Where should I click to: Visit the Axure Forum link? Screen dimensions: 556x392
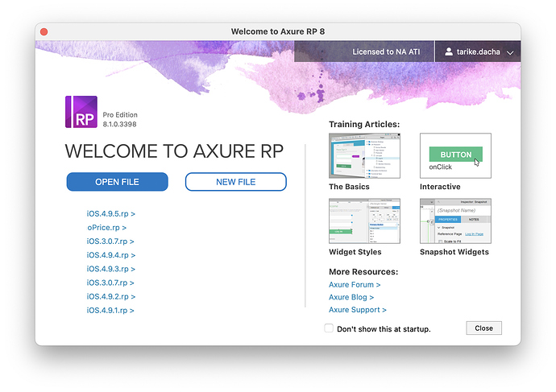click(355, 285)
